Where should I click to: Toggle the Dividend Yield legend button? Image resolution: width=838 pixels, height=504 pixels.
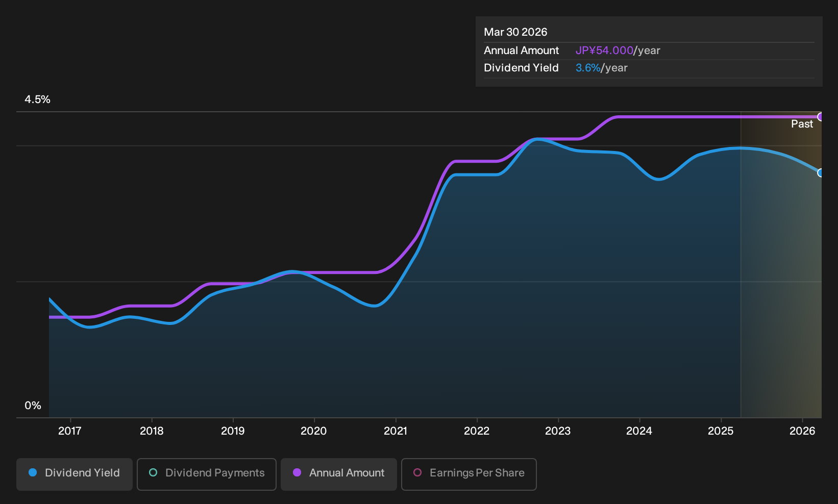pos(75,474)
